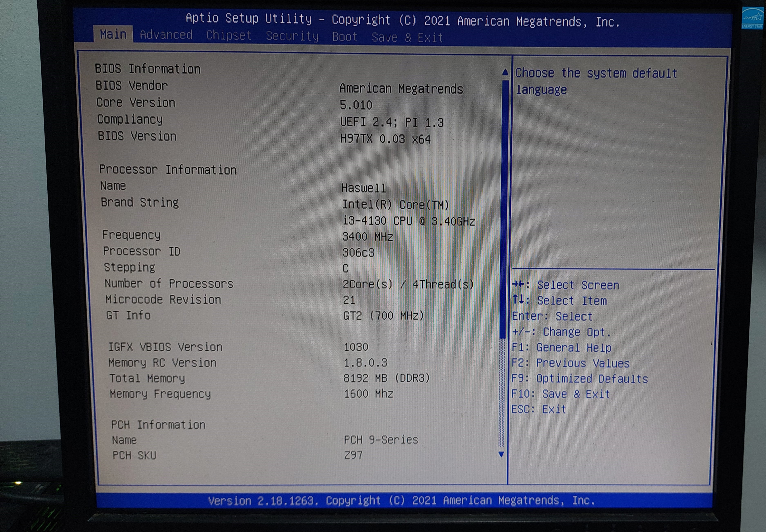Select the 'UEFI 2.4; PI 1.3' value
Screen dimensions: 766x532
pos(392,122)
